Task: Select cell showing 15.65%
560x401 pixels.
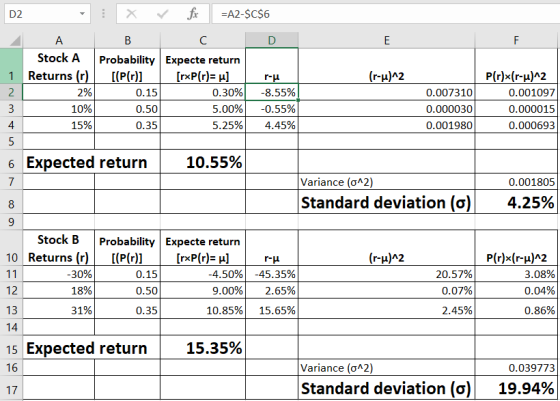Action: [272, 309]
